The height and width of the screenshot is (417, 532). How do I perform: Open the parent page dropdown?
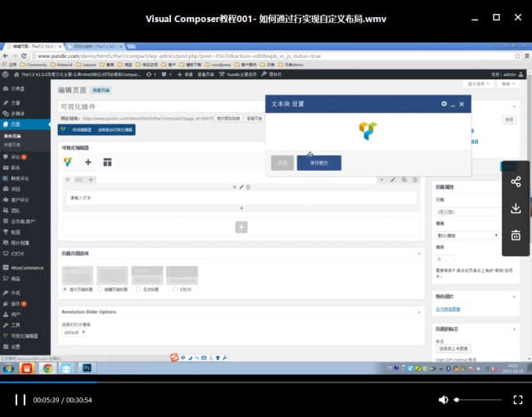pyautogui.click(x=468, y=212)
